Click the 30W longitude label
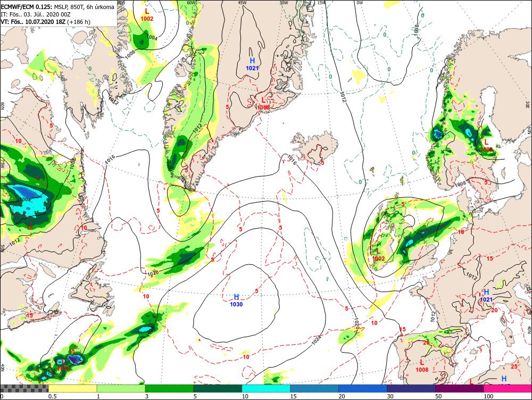532x400 pixels. pos(284,2)
